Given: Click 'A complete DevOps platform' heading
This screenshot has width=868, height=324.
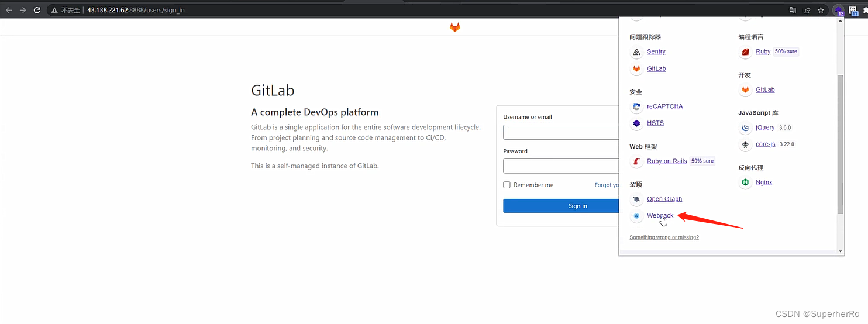Looking at the screenshot, I should 315,112.
